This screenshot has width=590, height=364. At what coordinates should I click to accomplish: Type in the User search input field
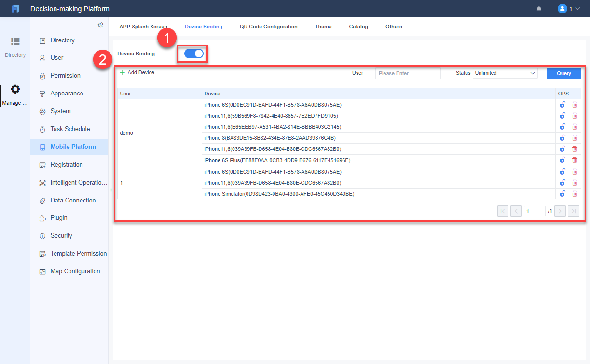(408, 73)
